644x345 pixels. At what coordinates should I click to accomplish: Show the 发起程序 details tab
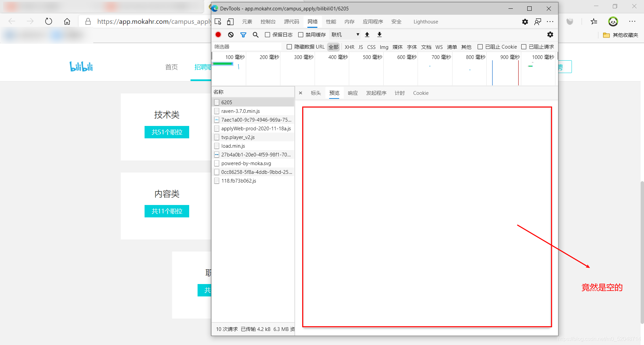click(x=376, y=93)
